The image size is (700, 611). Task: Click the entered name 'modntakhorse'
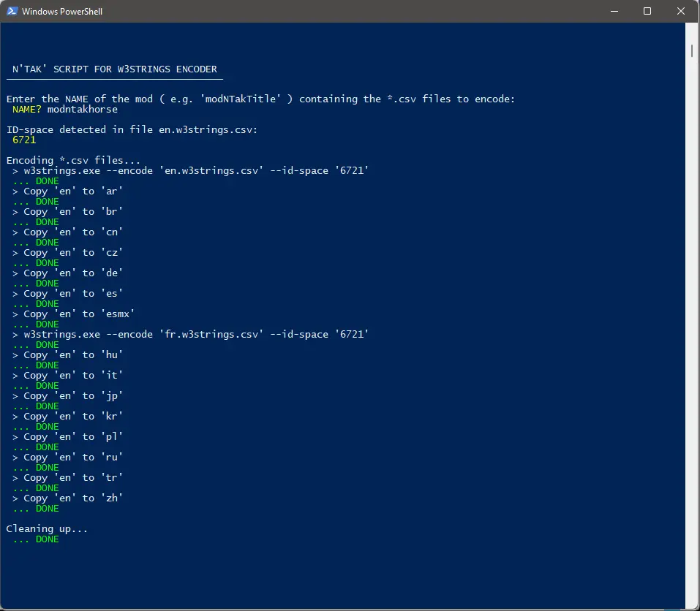[83, 110]
